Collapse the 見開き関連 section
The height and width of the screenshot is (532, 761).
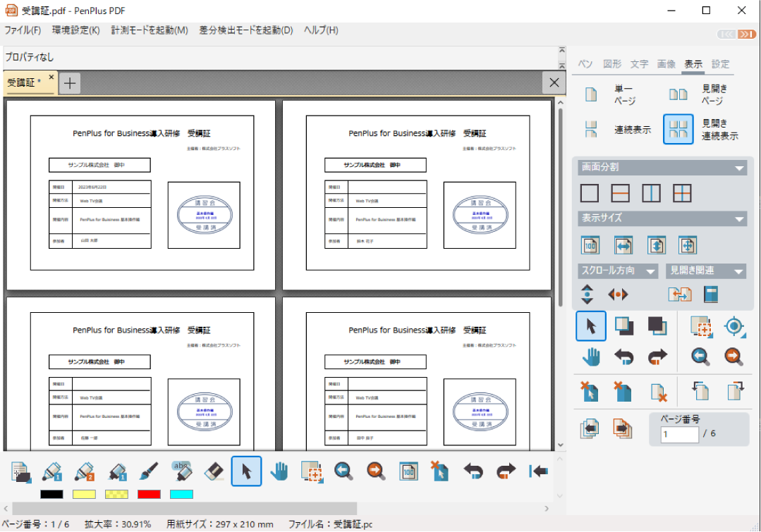(738, 271)
